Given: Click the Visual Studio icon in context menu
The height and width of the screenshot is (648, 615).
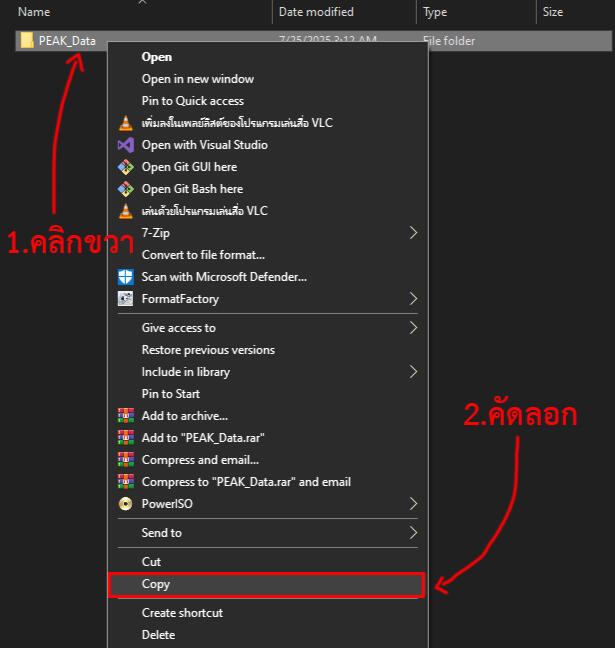Looking at the screenshot, I should (x=125, y=145).
